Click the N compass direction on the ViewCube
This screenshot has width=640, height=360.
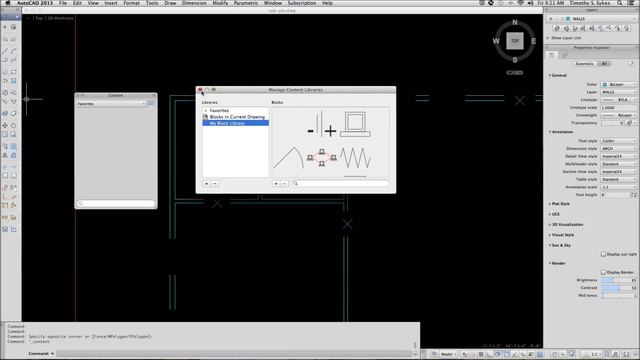[515, 22]
